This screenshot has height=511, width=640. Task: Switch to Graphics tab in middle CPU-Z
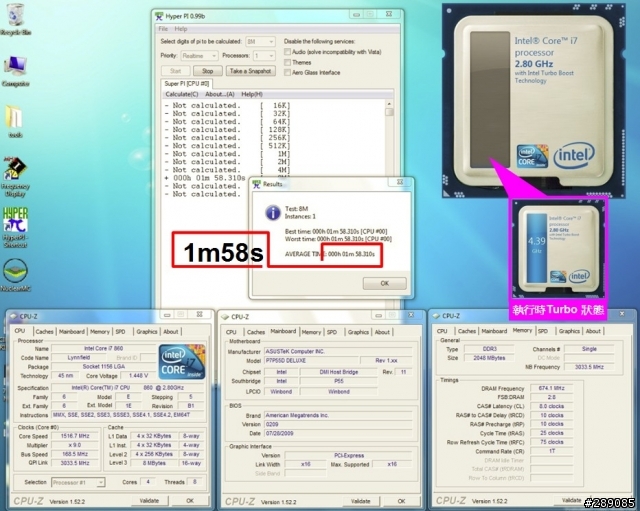358,332
